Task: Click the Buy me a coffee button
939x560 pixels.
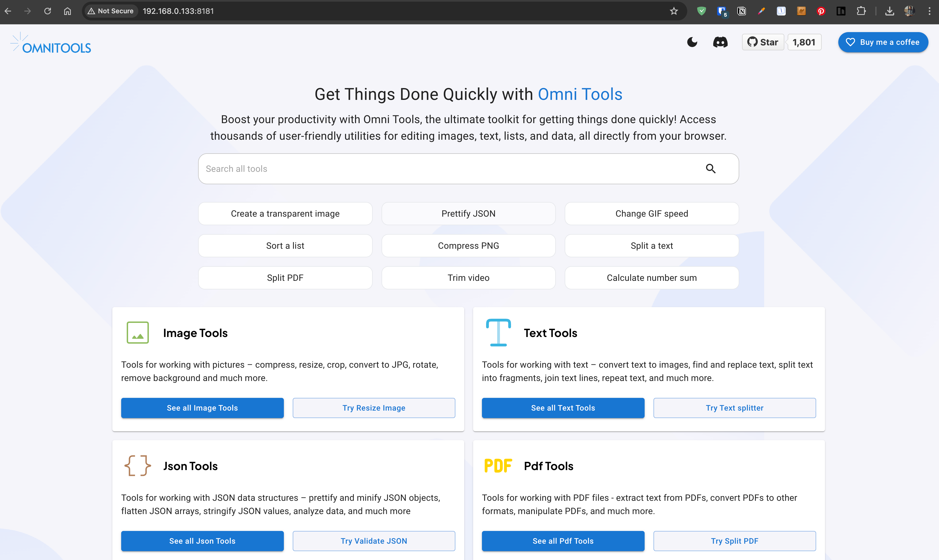Action: [883, 42]
